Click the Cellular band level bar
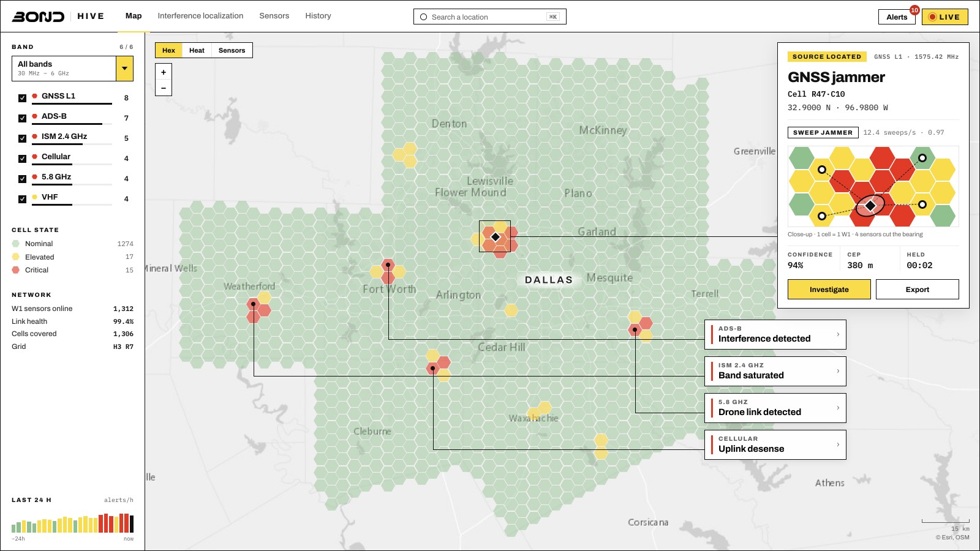The height and width of the screenshot is (551, 980). pyautogui.click(x=72, y=164)
